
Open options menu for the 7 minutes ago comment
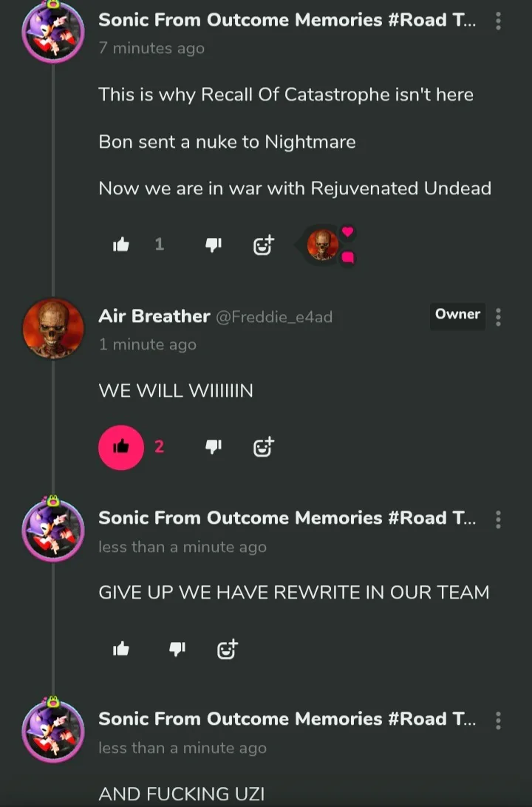click(498, 21)
